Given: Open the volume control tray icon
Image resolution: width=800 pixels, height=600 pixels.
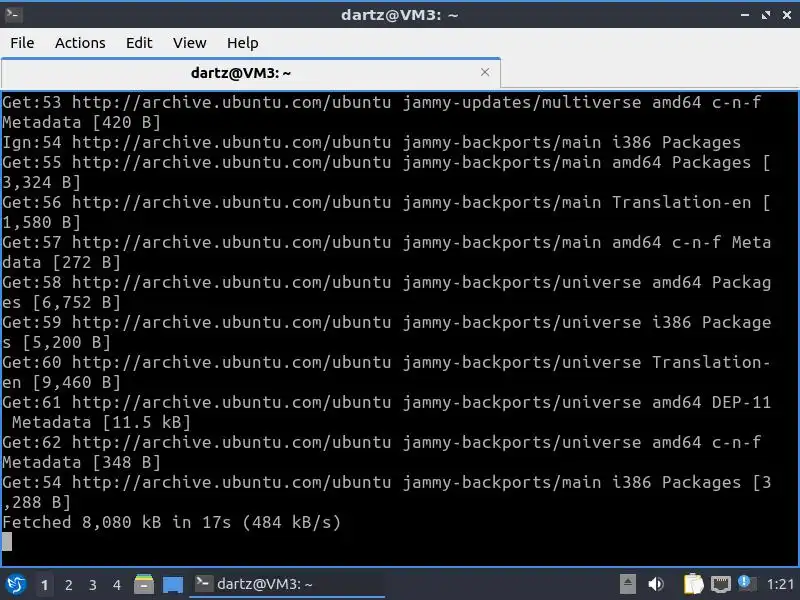Looking at the screenshot, I should point(656,584).
